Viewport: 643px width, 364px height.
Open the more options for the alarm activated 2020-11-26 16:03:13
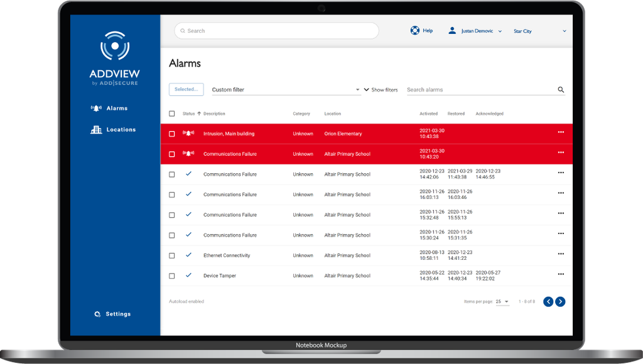(561, 193)
